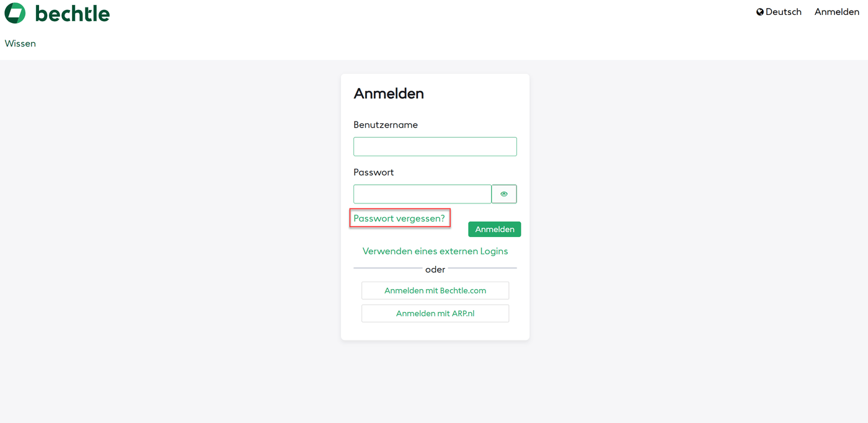Click the bechtle wordmark in the header
Screen dimensions: 868x423
73,13
